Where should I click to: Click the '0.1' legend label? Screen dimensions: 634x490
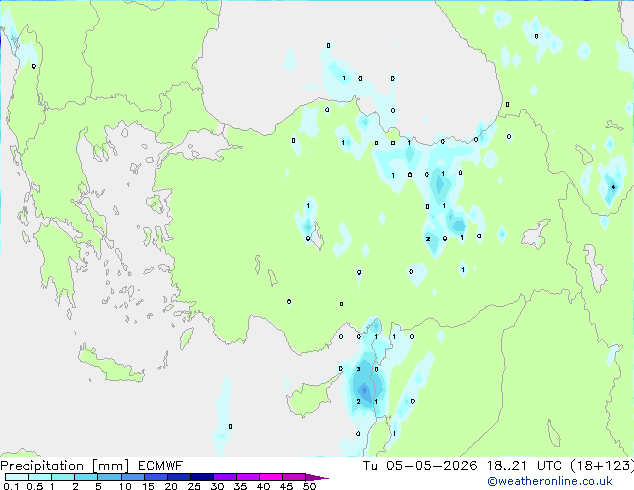(x=11, y=486)
